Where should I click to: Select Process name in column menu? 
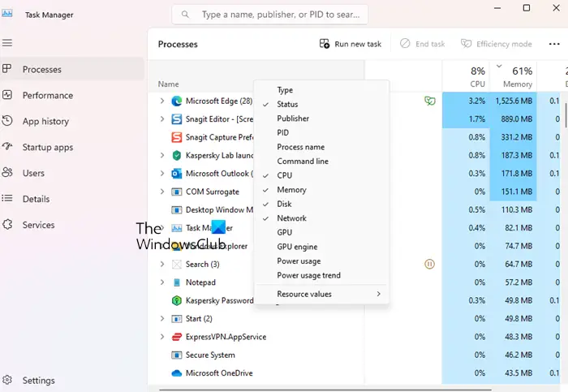click(322, 147)
